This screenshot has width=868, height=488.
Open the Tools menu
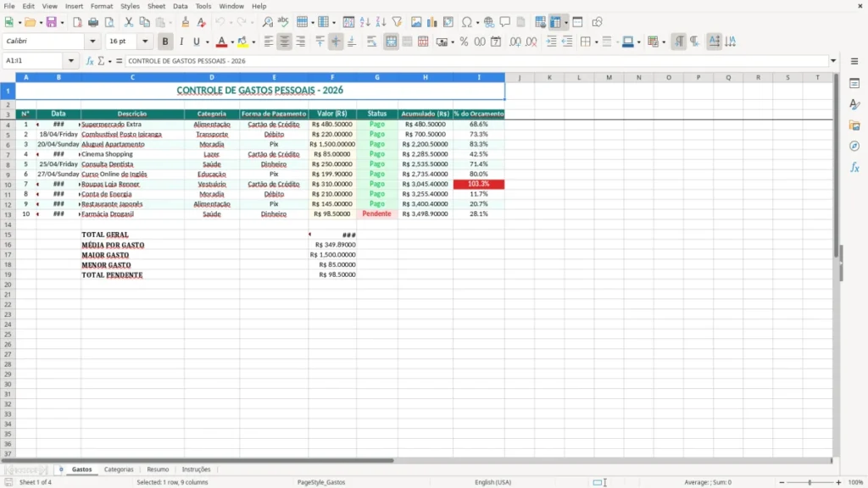[203, 6]
